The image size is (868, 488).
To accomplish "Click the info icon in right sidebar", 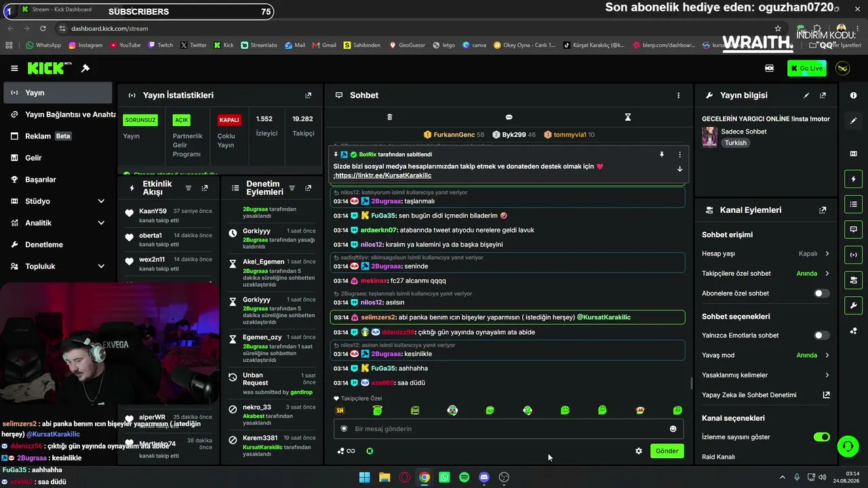I will click(853, 96).
